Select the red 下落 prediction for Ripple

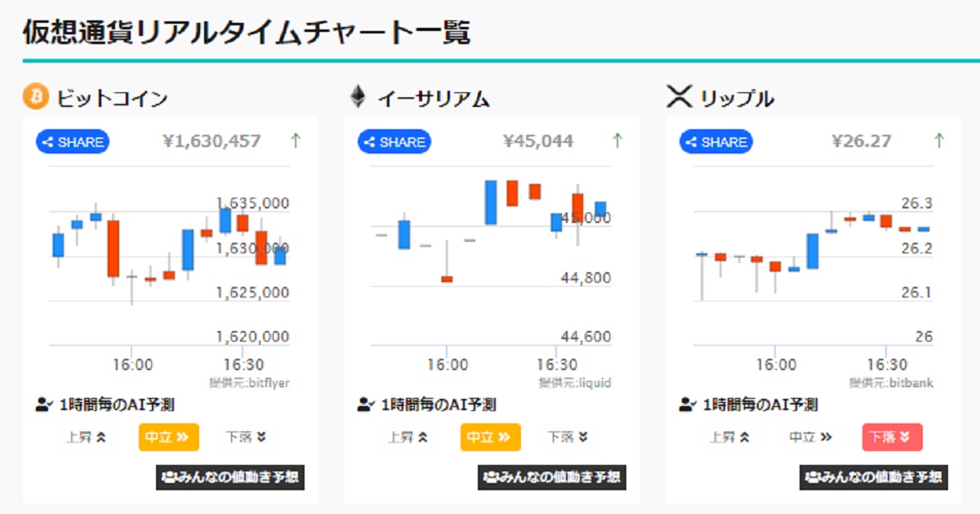[x=893, y=437]
